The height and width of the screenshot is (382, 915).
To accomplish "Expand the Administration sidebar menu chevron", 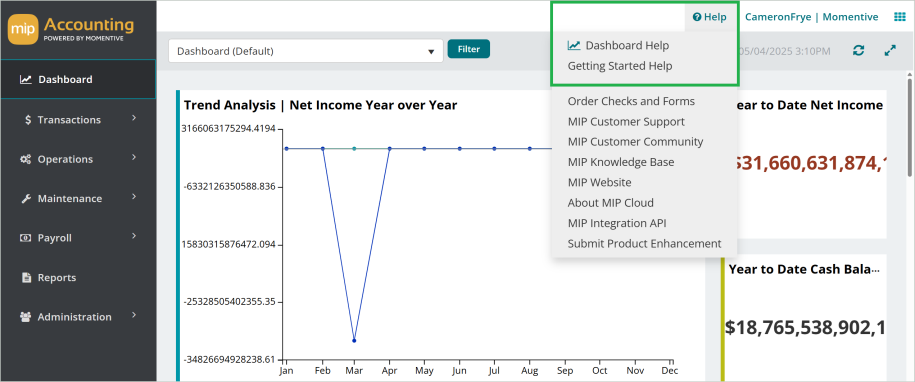I will click(x=134, y=315).
